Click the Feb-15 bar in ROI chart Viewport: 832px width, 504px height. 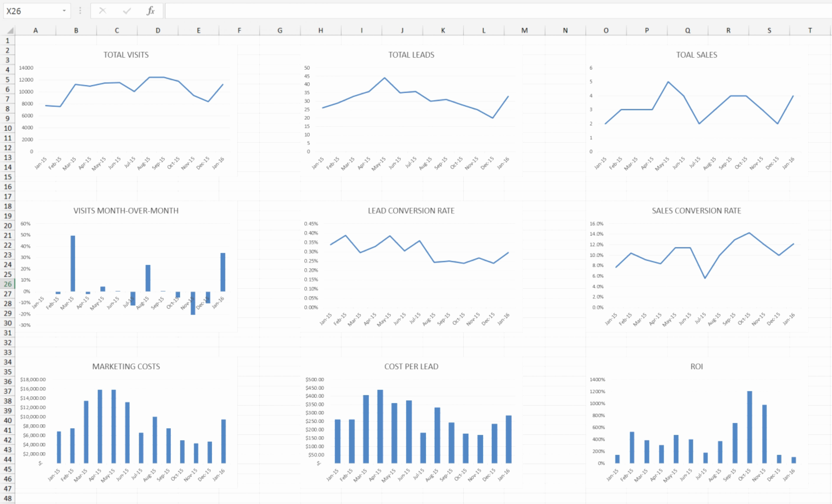(632, 447)
